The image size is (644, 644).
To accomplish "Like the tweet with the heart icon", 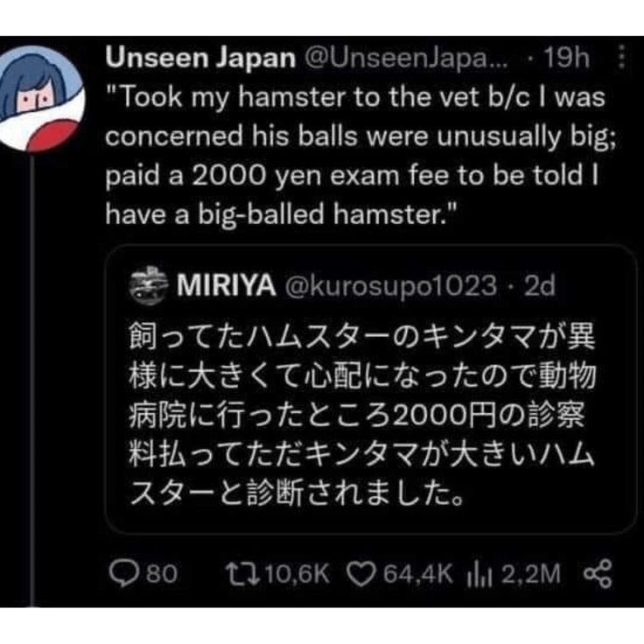I will tap(360, 573).
